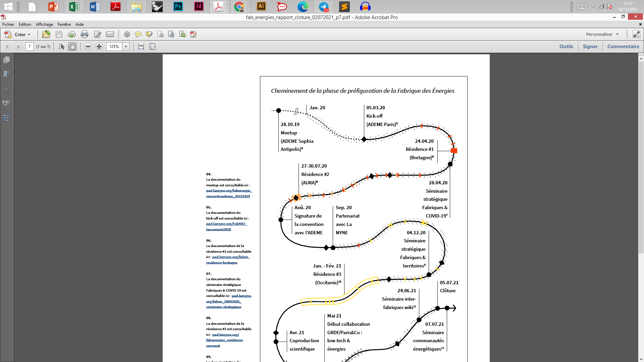Click the Open file folder icon

46,34
